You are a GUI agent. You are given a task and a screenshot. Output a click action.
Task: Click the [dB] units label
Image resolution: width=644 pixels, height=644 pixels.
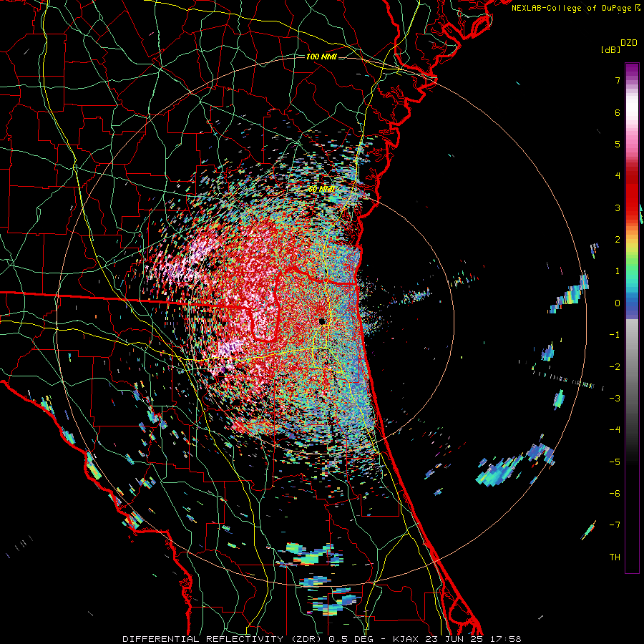tap(611, 50)
